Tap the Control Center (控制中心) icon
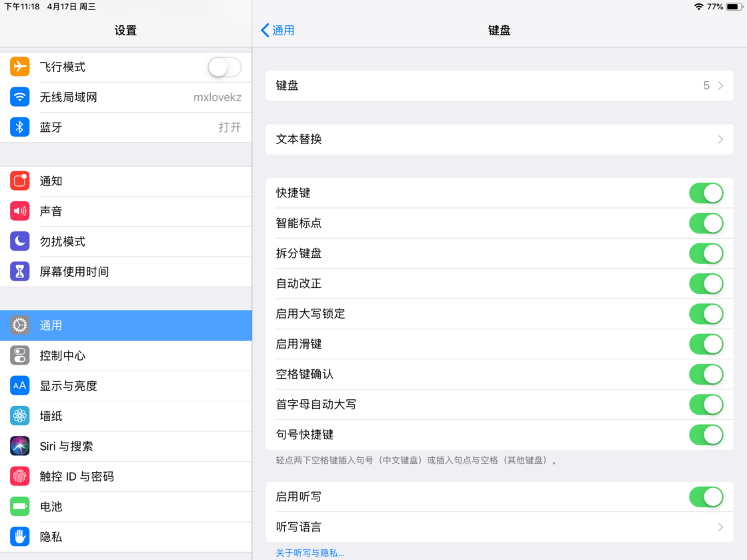747x560 pixels. pyautogui.click(x=19, y=356)
